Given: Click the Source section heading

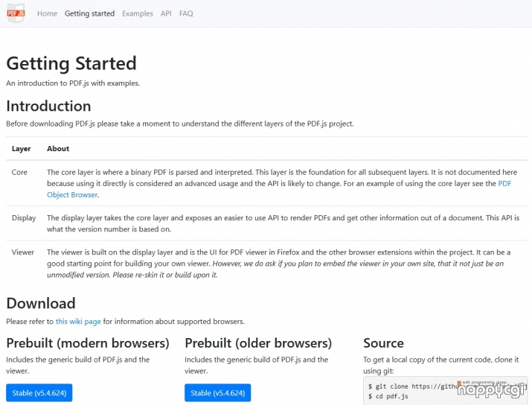Looking at the screenshot, I should 383,343.
